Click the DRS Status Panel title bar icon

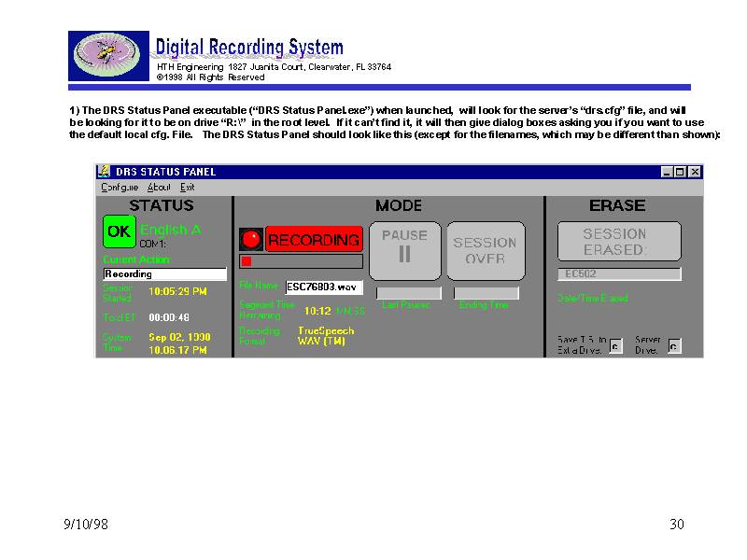[x=105, y=172]
